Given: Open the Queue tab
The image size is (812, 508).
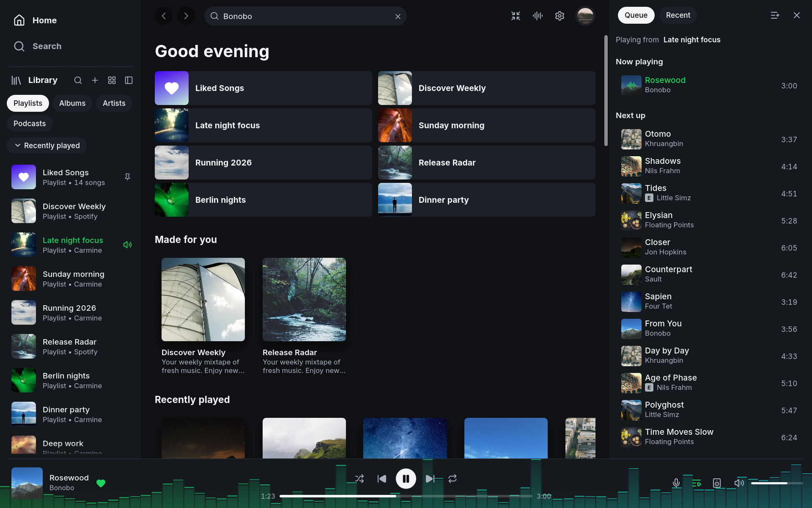Looking at the screenshot, I should (636, 15).
